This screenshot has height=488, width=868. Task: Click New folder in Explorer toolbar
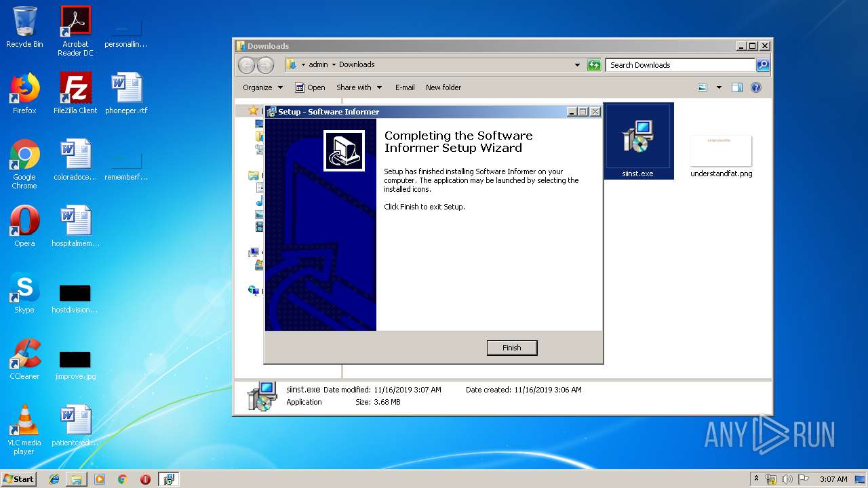pos(443,87)
